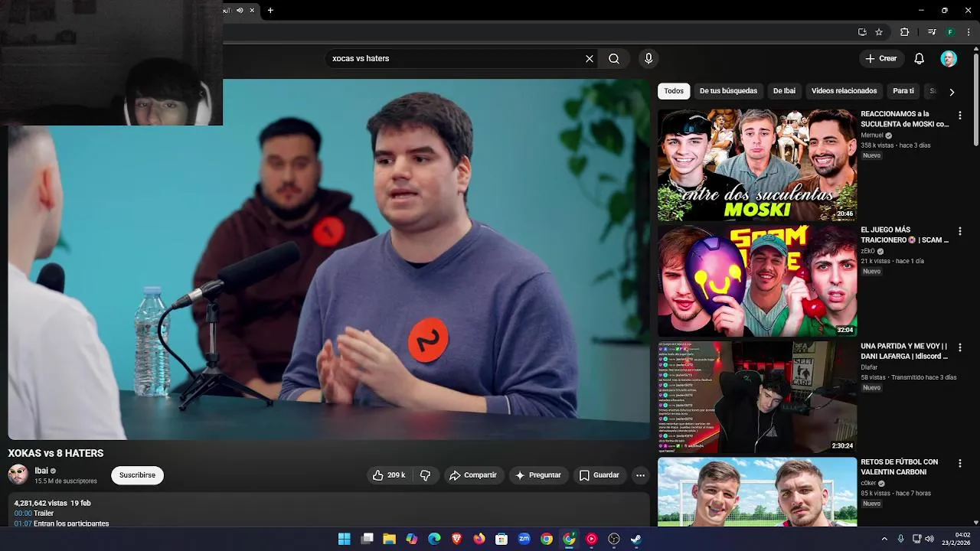This screenshot has height=551, width=980.
Task: Launch Firefox from taskbar
Action: [479, 539]
